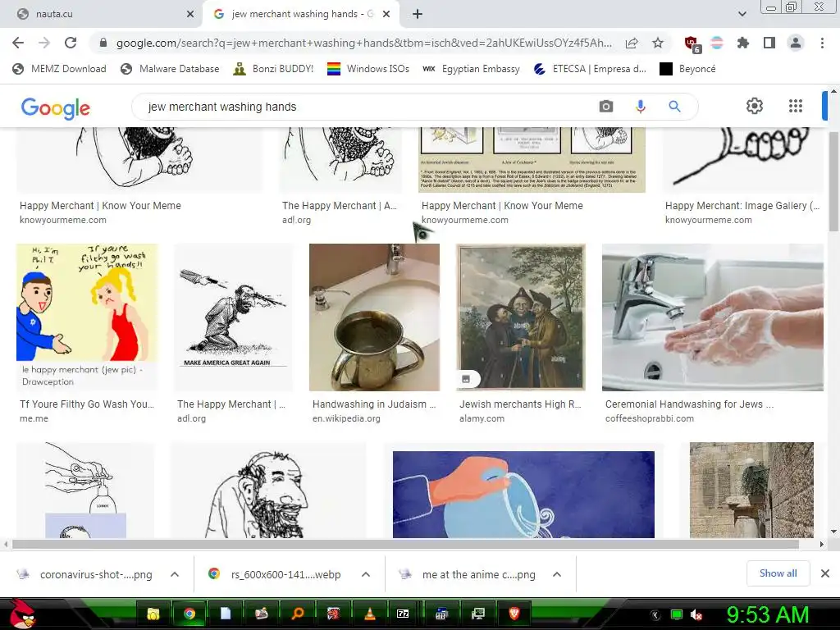Expand options for 'me at the anime' download

[x=557, y=574]
